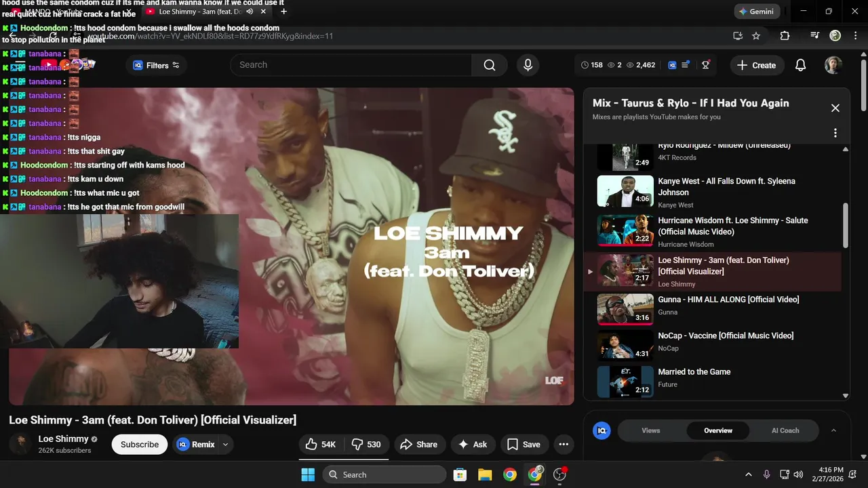Subscribe to Loe Shimmy

click(x=140, y=445)
